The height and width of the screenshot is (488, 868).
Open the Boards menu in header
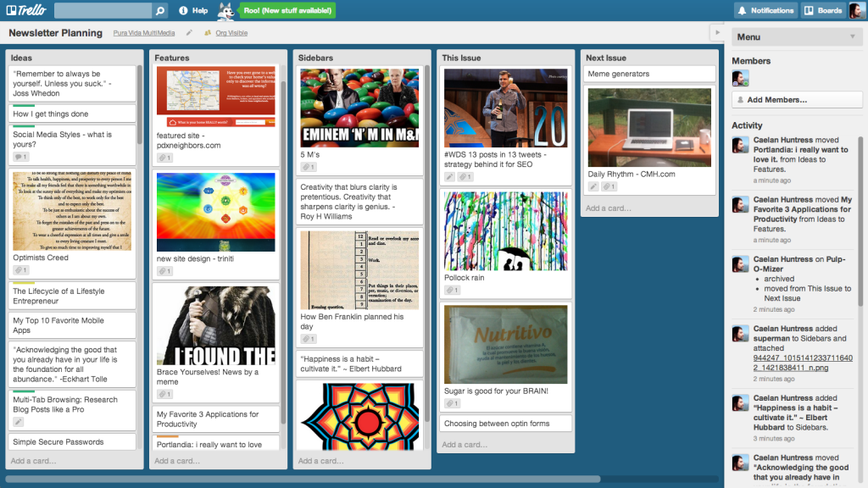coord(824,10)
